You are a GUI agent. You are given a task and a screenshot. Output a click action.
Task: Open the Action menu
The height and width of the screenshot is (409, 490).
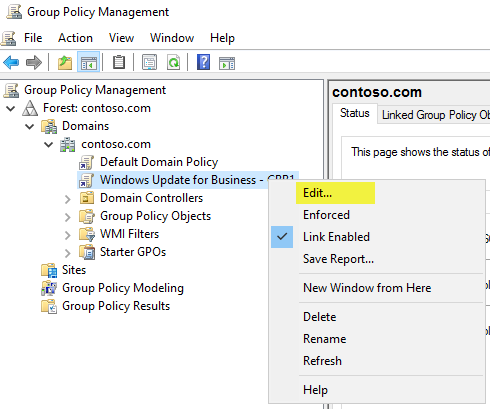(x=75, y=38)
